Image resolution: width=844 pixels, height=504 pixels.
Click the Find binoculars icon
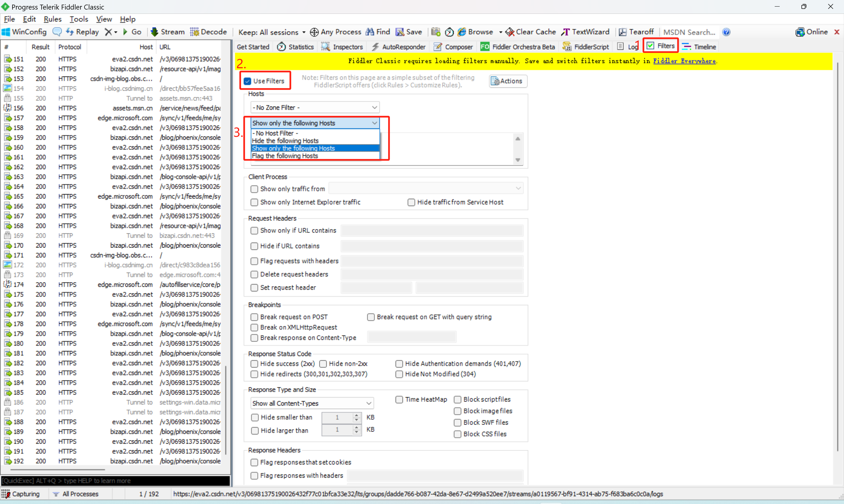(x=370, y=32)
